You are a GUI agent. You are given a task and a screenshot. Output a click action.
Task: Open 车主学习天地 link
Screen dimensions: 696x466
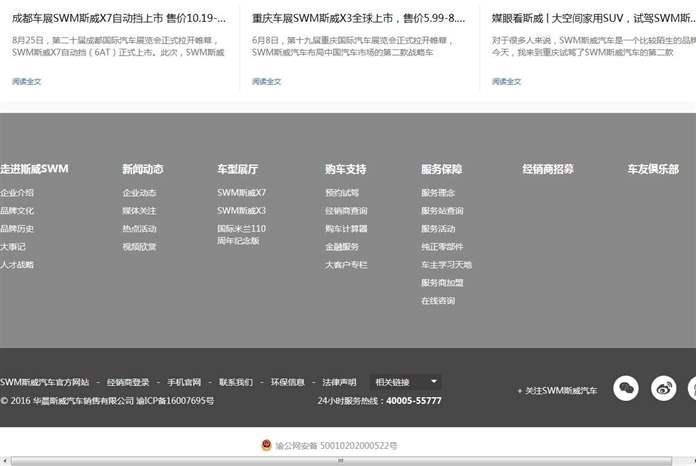tap(446, 265)
